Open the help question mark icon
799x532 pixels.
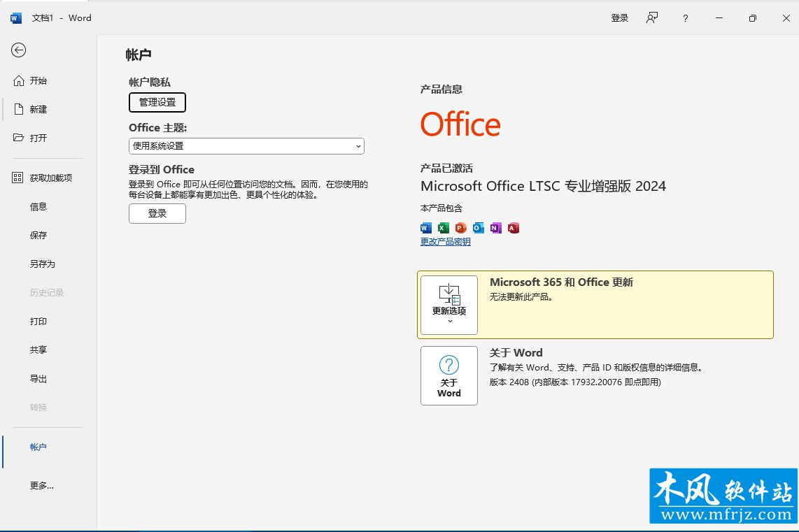[x=686, y=18]
